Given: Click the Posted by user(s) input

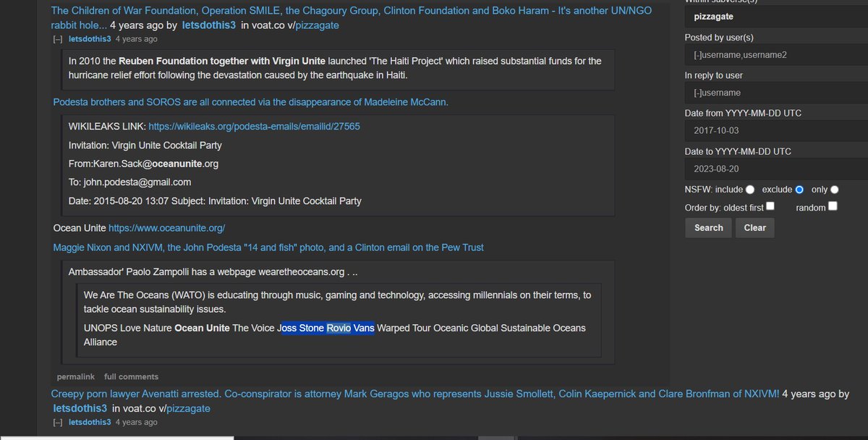Looking at the screenshot, I should [x=776, y=55].
